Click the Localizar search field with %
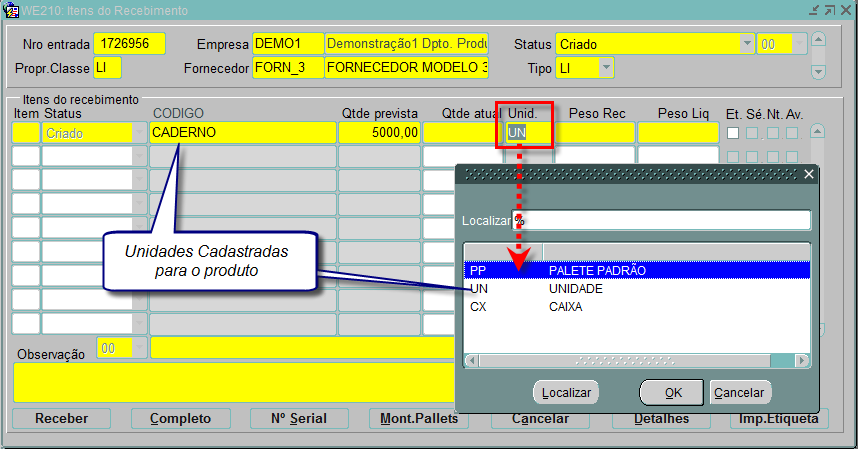 [x=661, y=220]
